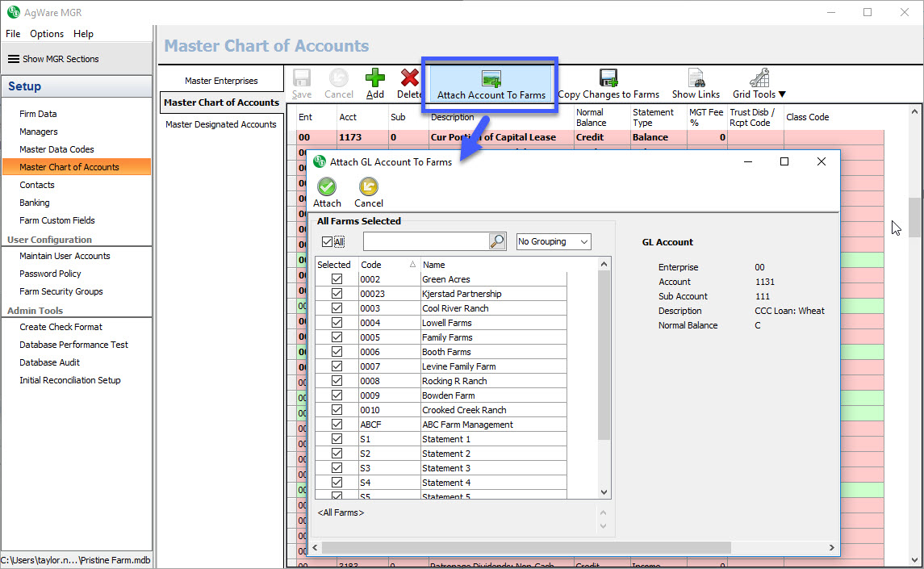Open the Options menu
924x569 pixels.
coord(47,34)
